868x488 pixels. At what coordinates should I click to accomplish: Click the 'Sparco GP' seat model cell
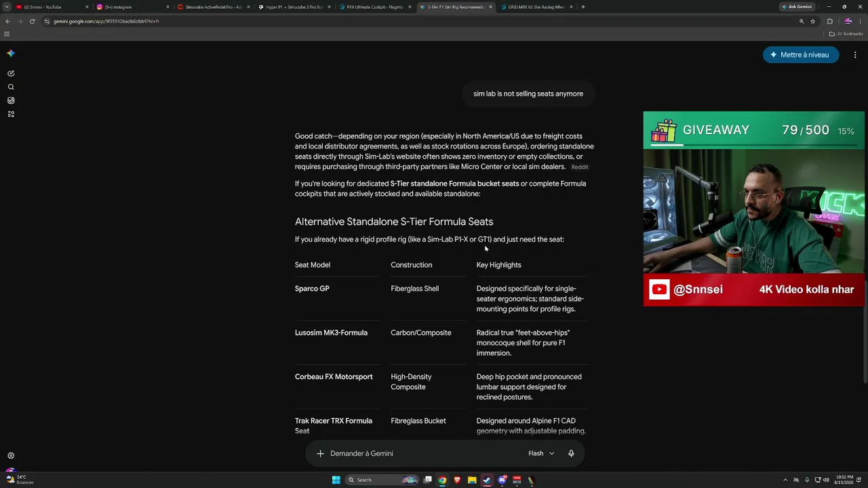[312, 289]
